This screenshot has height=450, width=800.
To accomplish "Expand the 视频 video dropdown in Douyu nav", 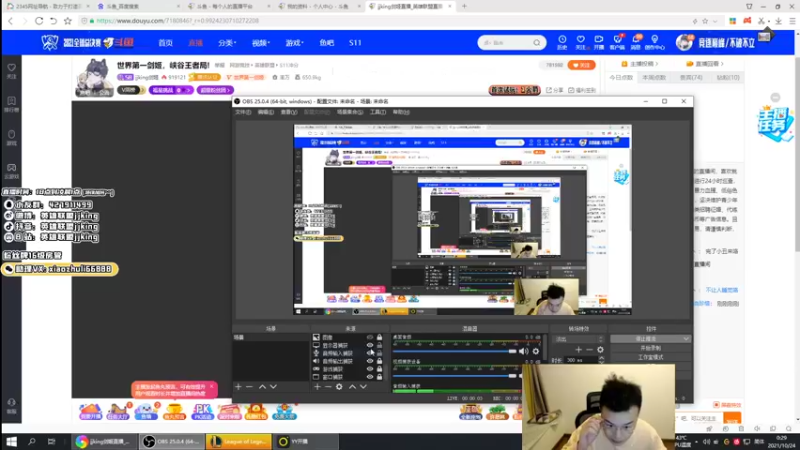I will point(261,43).
